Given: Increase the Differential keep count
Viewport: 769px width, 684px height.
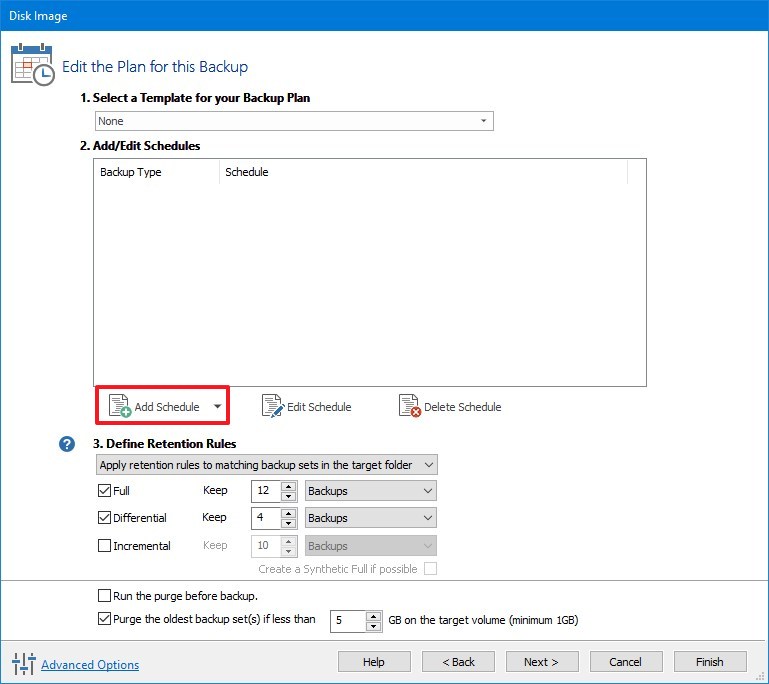Looking at the screenshot, I should (289, 513).
